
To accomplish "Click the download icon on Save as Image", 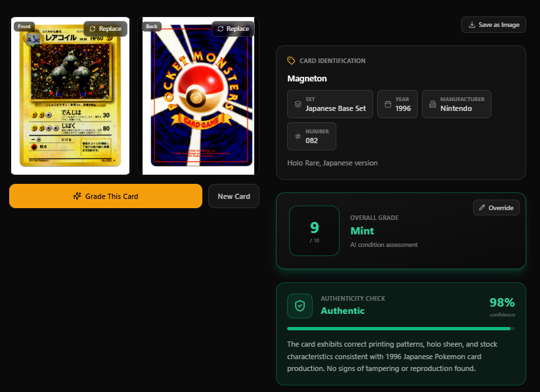I will pos(472,25).
